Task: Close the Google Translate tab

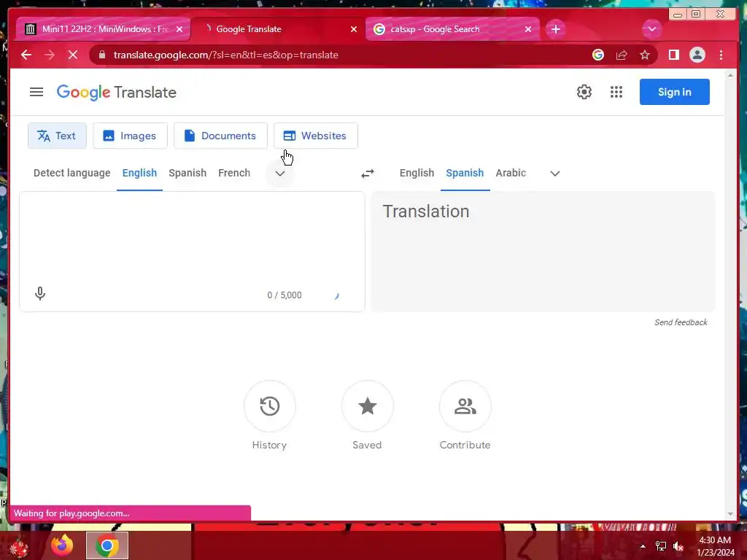Action: 354,29
